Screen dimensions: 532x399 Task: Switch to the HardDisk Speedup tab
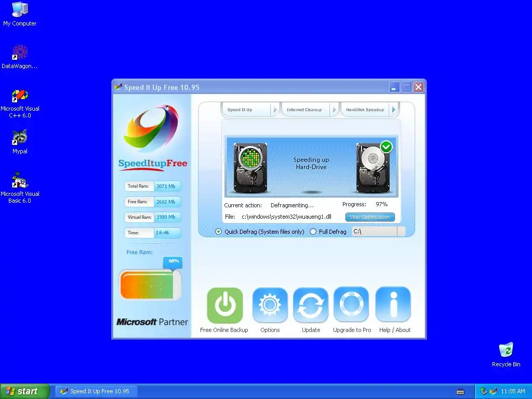tap(365, 110)
